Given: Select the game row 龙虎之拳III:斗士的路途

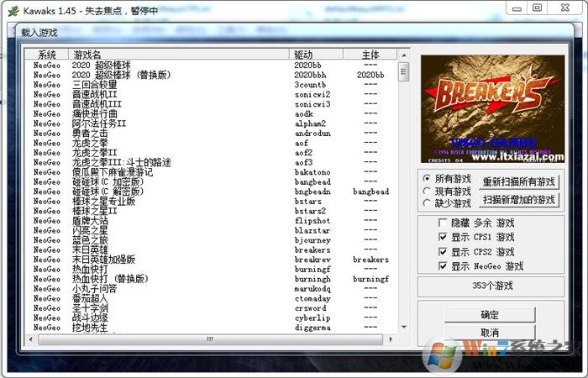Looking at the screenshot, I should tap(210, 163).
